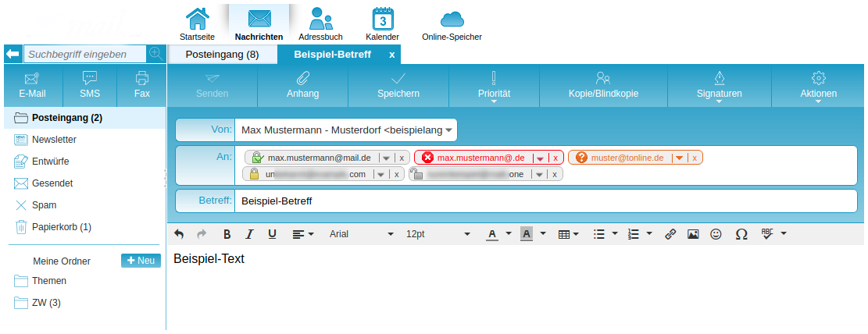The width and height of the screenshot is (868, 334).
Task: Click the bullet list icon
Action: pos(598,234)
